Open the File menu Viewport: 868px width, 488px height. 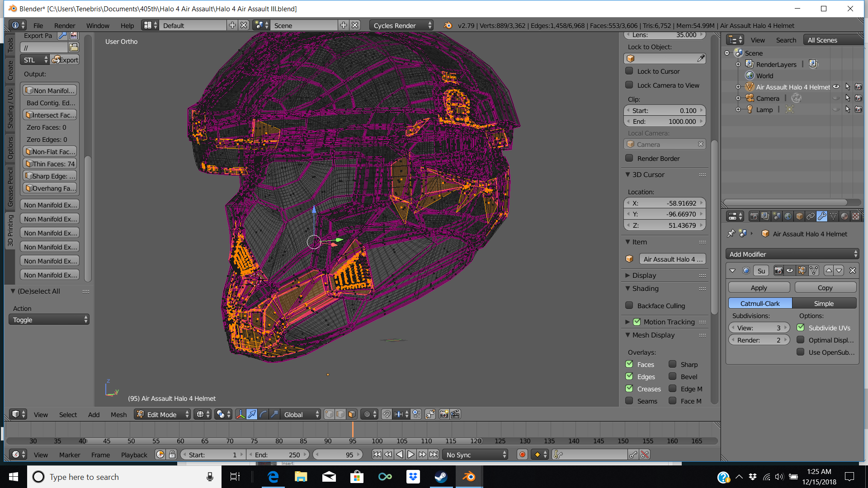[38, 25]
